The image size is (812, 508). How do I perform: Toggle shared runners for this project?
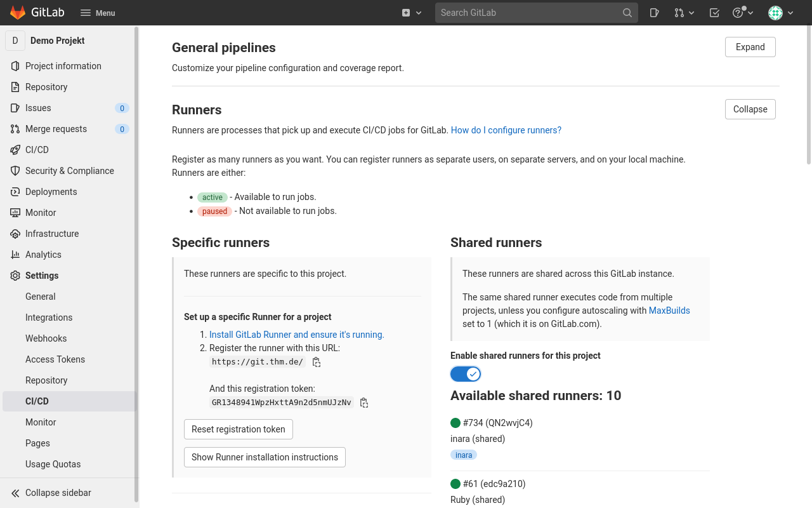466,374
